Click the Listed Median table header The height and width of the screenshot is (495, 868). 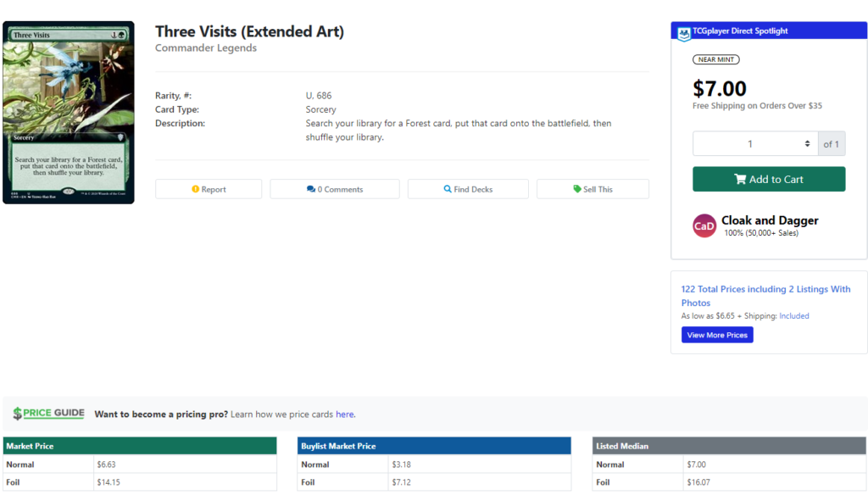click(729, 446)
